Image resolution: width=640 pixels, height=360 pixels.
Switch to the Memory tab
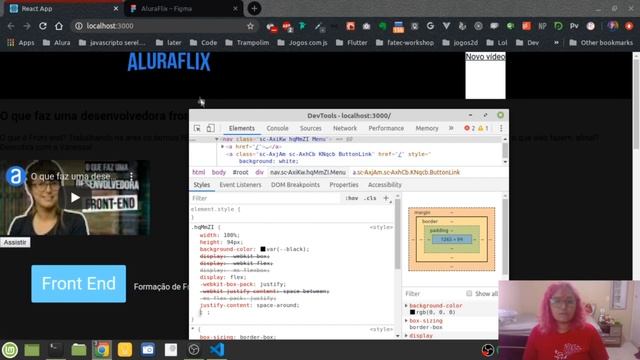pyautogui.click(x=427, y=128)
